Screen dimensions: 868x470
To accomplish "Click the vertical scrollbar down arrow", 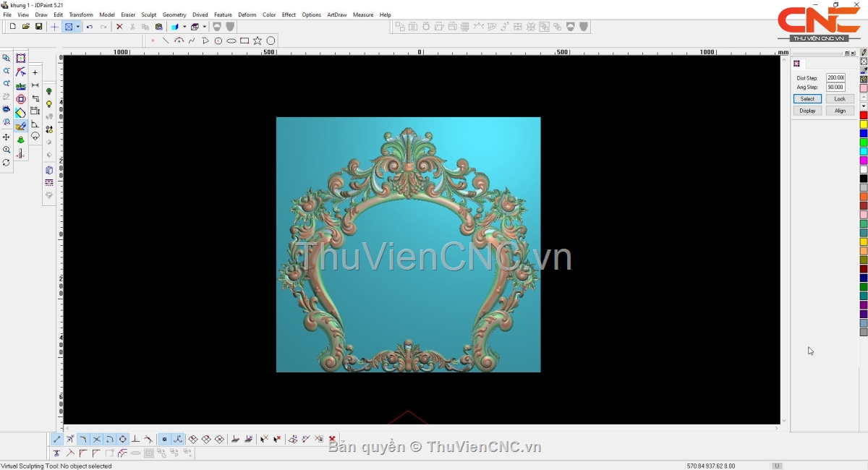I will (x=784, y=420).
